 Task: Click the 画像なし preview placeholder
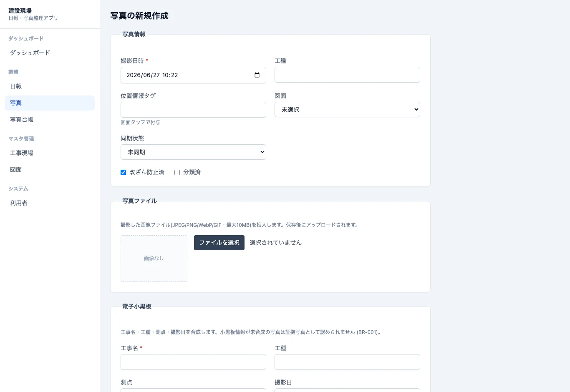(154, 259)
